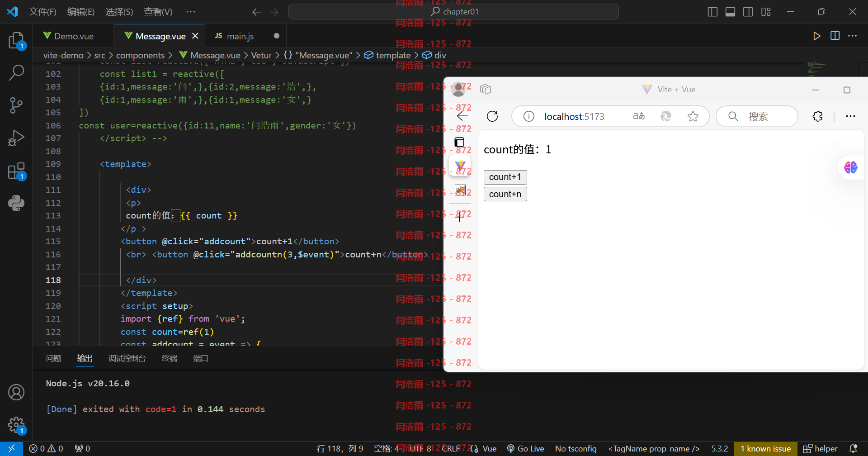Close the Message.vue tab
868x456 pixels.
coord(195,36)
